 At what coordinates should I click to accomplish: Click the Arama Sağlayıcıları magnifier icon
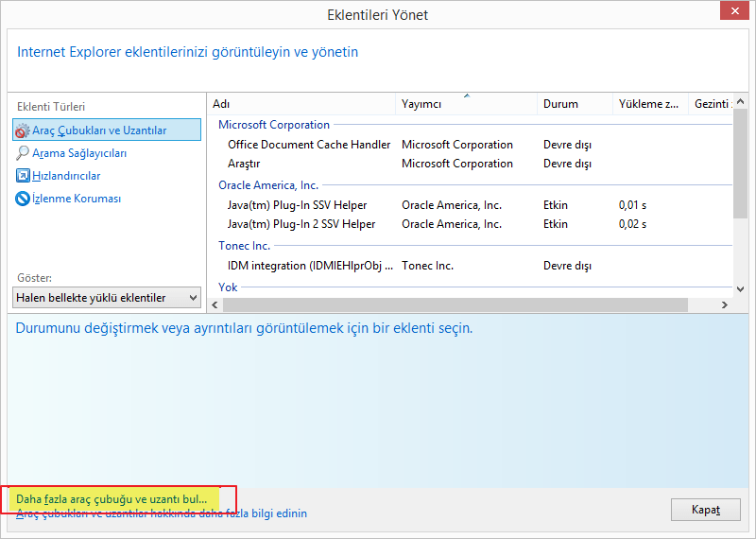23,153
